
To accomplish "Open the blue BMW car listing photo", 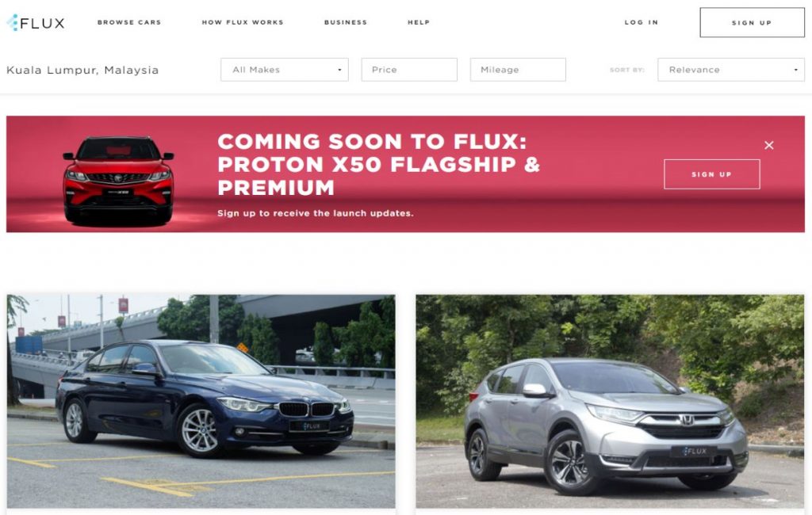I will coord(201,401).
